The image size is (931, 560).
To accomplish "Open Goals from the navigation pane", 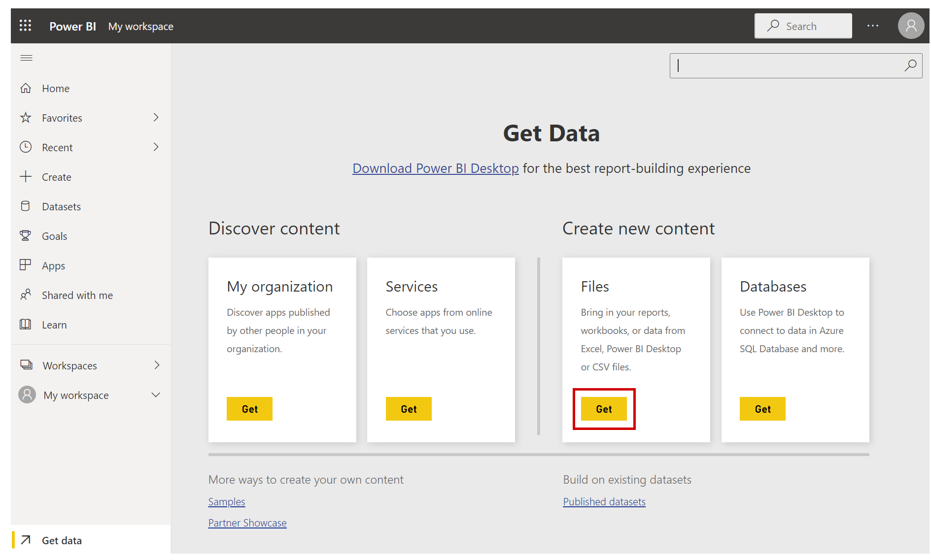I will [x=54, y=235].
